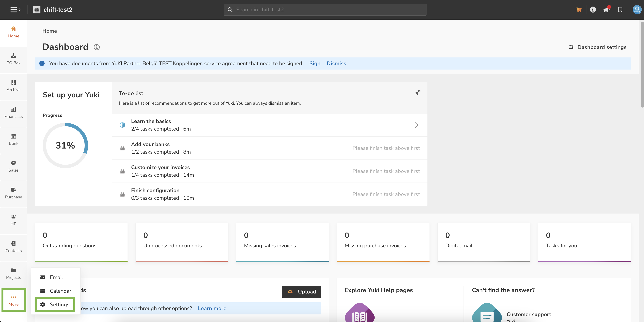Open the More sidebar menu
644x322 pixels.
click(x=13, y=300)
